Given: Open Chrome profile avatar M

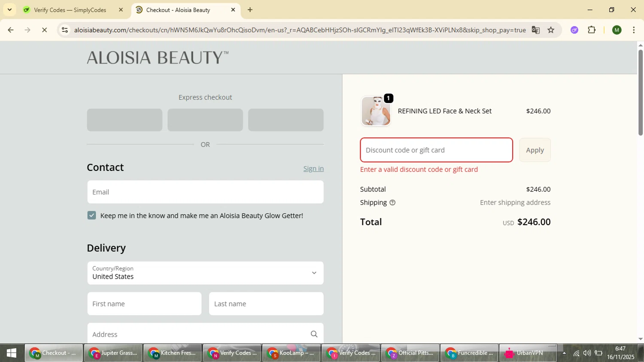Looking at the screenshot, I should tap(617, 30).
